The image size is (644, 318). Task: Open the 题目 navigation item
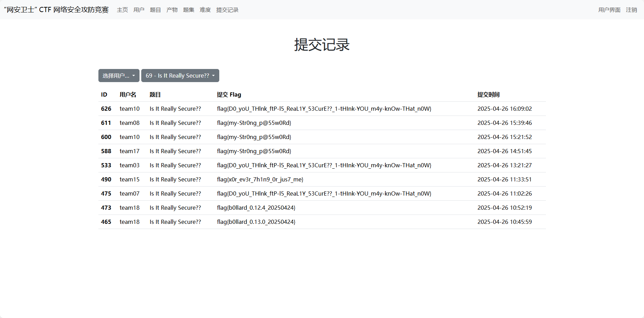(155, 10)
